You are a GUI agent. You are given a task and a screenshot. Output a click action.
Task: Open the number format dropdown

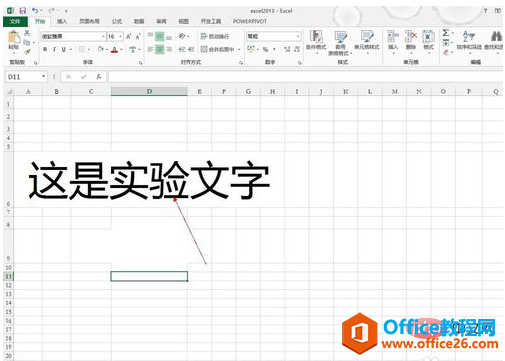(x=298, y=36)
